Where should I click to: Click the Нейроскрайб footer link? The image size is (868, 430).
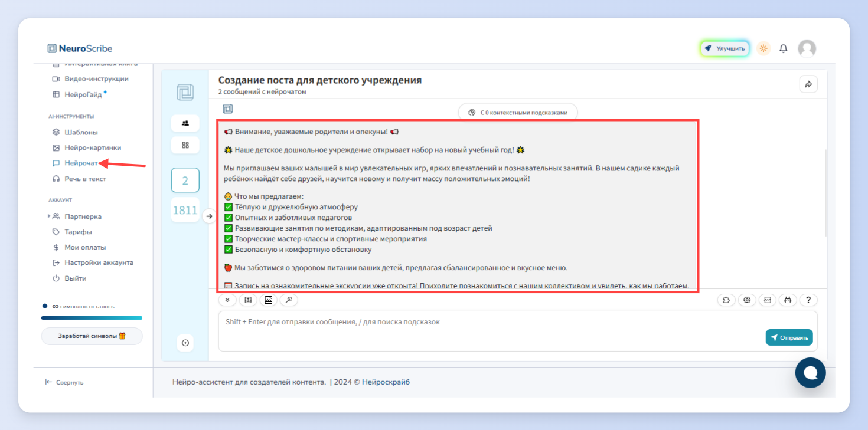386,382
